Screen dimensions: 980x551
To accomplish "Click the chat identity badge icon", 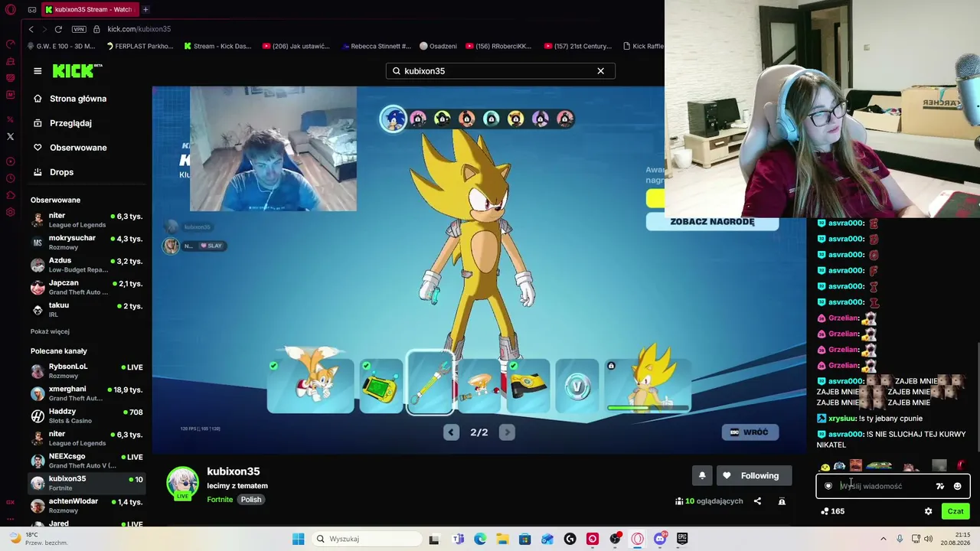I will [828, 486].
